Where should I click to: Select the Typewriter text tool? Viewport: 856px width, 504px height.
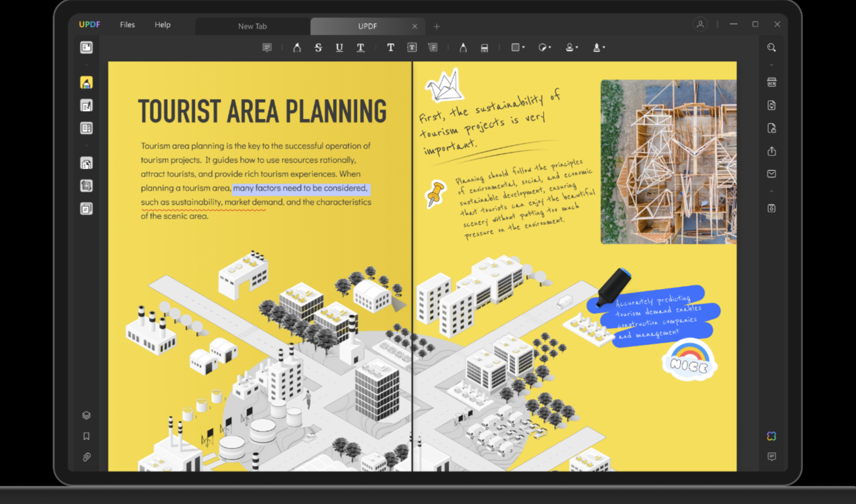point(391,48)
